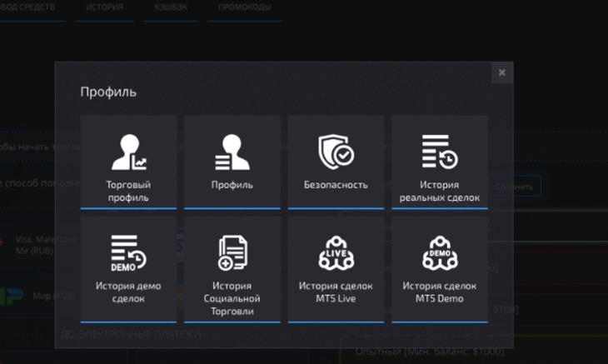Open История Социальной Торговли document icon
This screenshot has width=608, height=364.
(232, 252)
